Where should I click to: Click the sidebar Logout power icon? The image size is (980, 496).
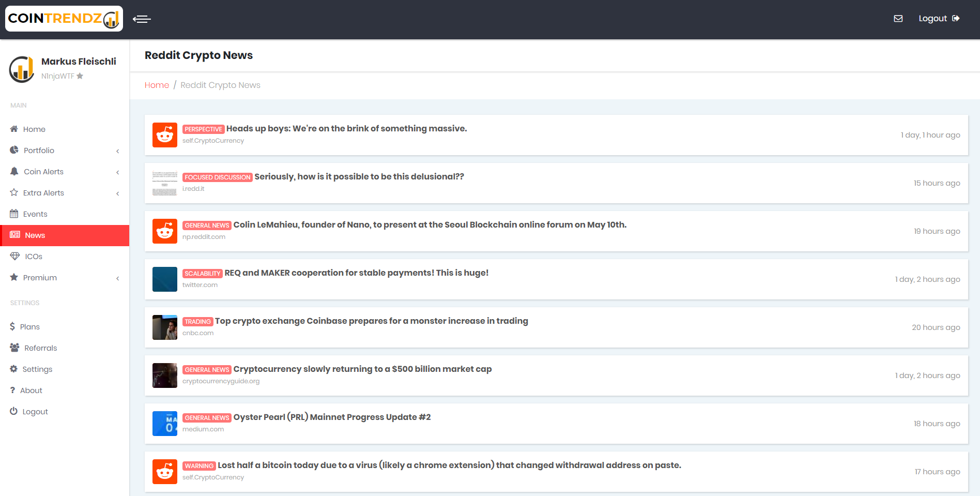[14, 411]
